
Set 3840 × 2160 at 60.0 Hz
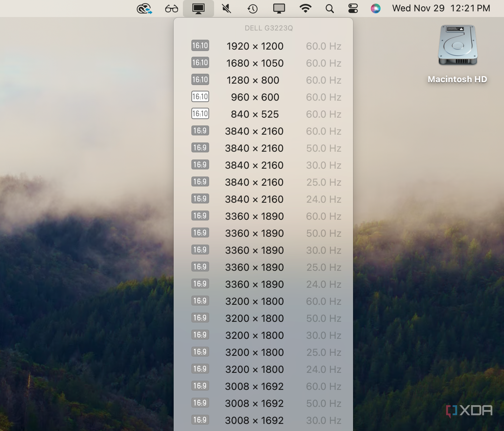point(263,131)
